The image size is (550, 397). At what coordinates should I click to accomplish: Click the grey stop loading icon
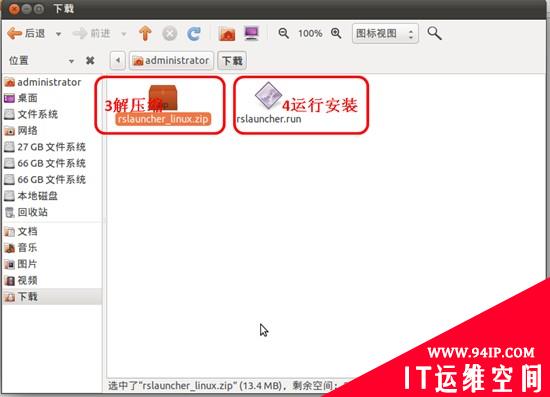coord(170,34)
